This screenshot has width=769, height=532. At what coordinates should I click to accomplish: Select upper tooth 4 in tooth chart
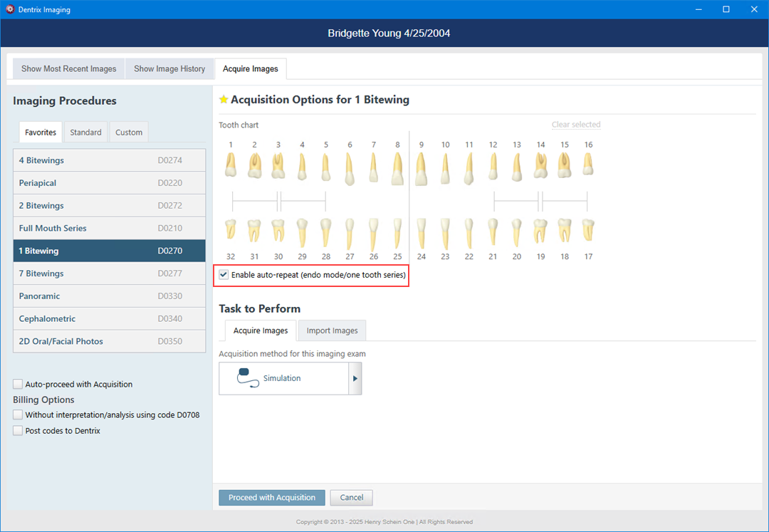click(302, 167)
